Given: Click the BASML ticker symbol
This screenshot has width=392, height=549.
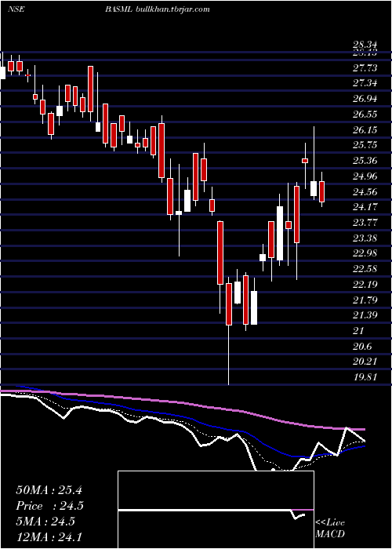Looking at the screenshot, I should pyautogui.click(x=118, y=9).
